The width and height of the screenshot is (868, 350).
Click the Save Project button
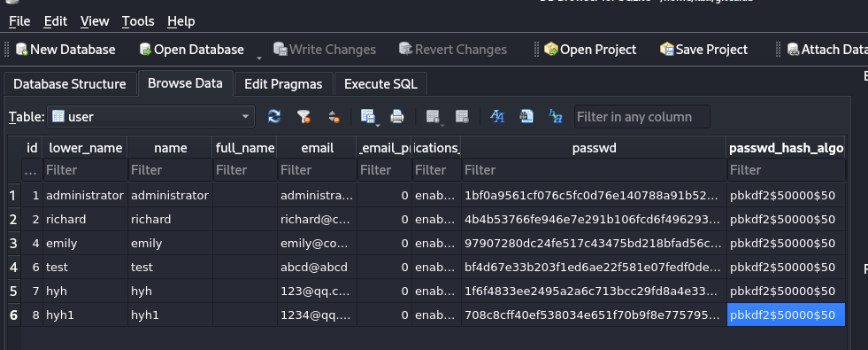pyautogui.click(x=703, y=50)
